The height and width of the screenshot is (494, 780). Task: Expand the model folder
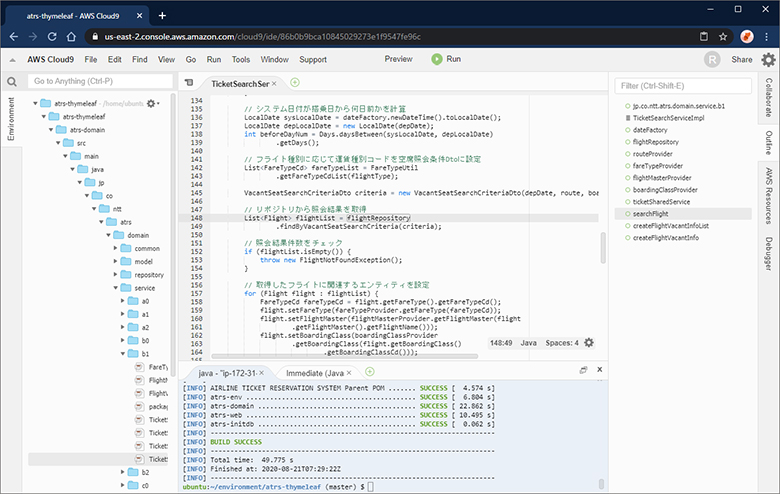coord(115,262)
